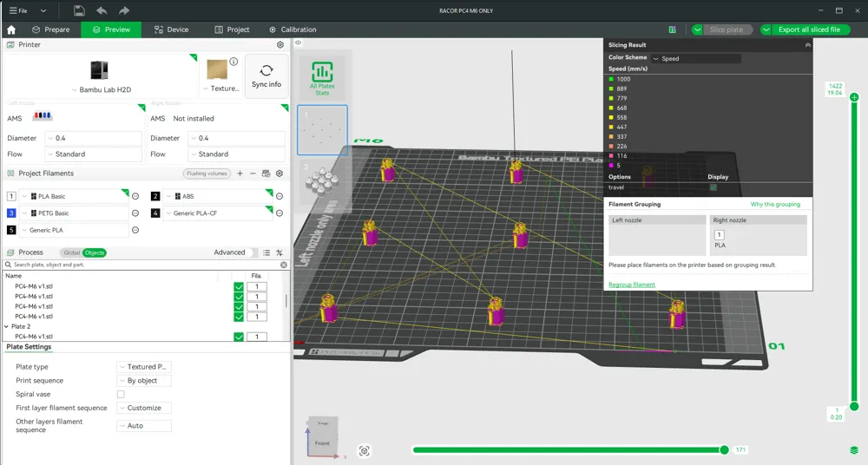Image resolution: width=868 pixels, height=465 pixels.
Task: Click the vertical layer slider top handle
Action: click(854, 97)
